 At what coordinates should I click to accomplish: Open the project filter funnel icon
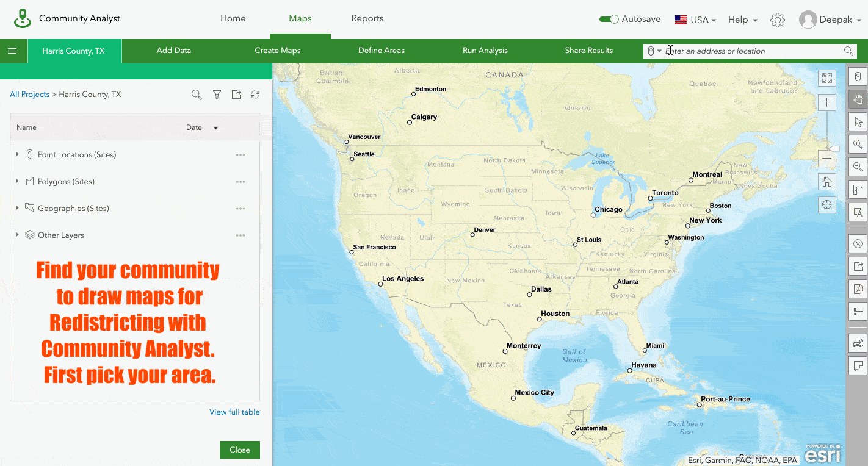tap(217, 95)
